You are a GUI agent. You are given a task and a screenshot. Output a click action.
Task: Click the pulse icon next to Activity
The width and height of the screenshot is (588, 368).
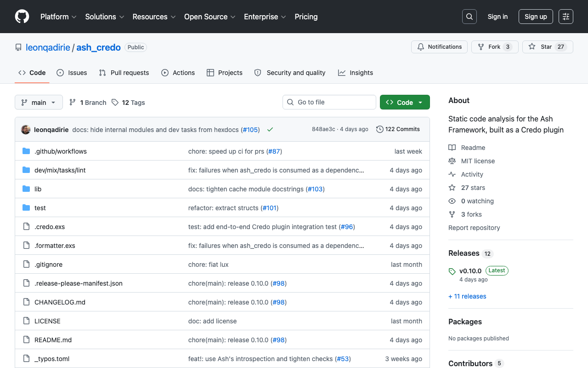[x=452, y=174]
